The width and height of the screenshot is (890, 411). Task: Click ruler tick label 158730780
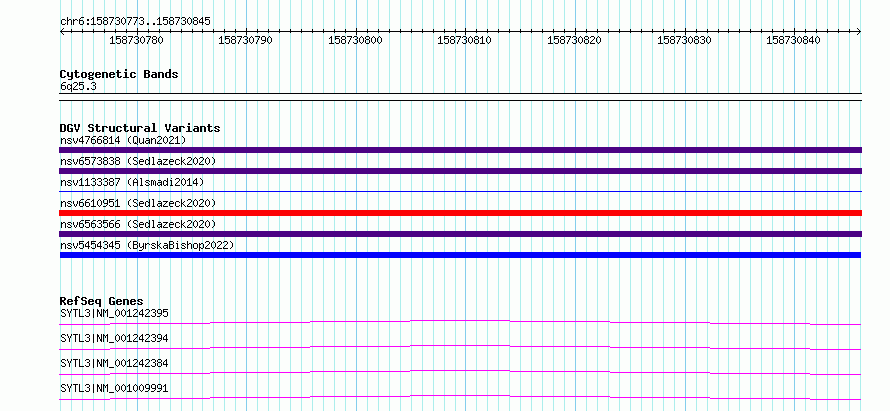(136, 40)
